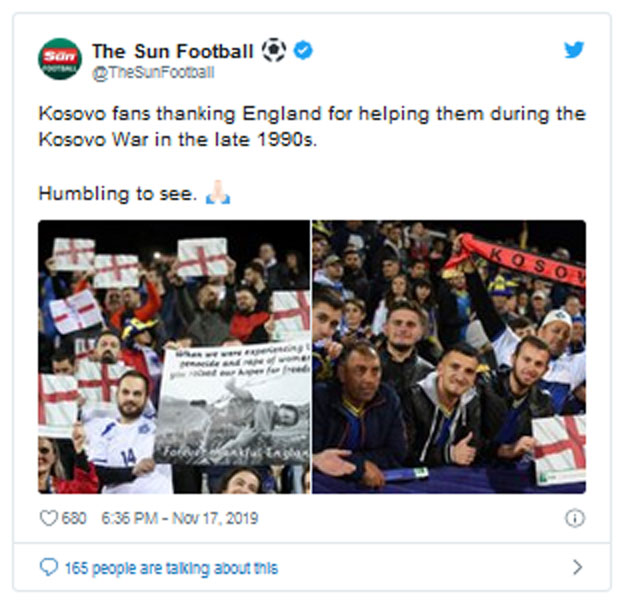Click the red Kosovo scarf in the photo
Image resolution: width=620 pixels, height=604 pixels.
coord(520,259)
